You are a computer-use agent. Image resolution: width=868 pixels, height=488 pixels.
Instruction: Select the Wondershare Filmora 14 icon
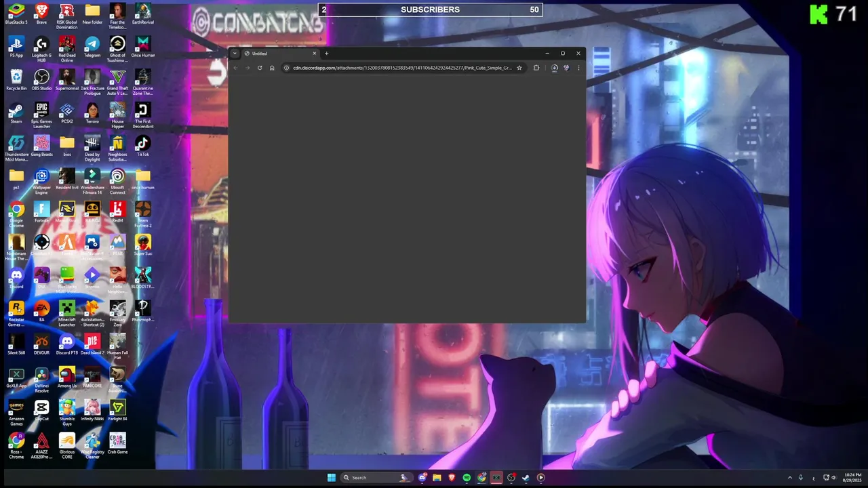point(92,182)
